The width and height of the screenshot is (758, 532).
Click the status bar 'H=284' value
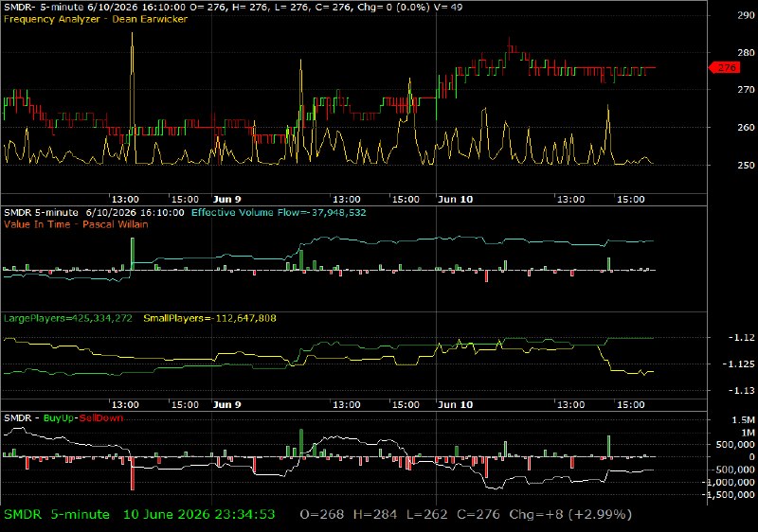(375, 515)
